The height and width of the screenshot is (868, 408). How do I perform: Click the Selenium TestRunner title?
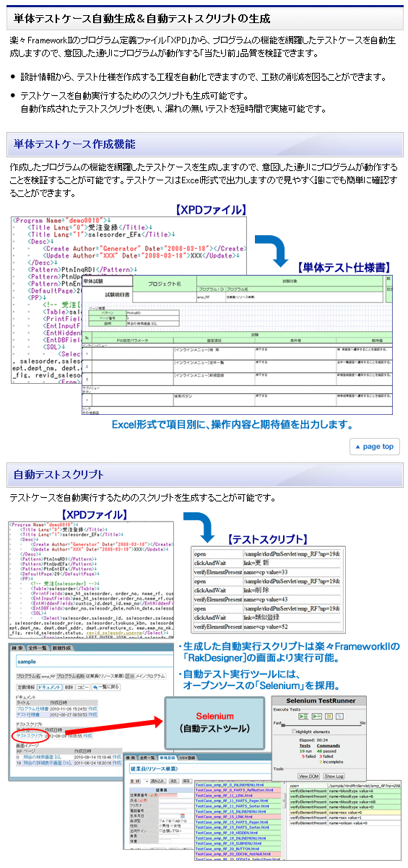click(321, 701)
